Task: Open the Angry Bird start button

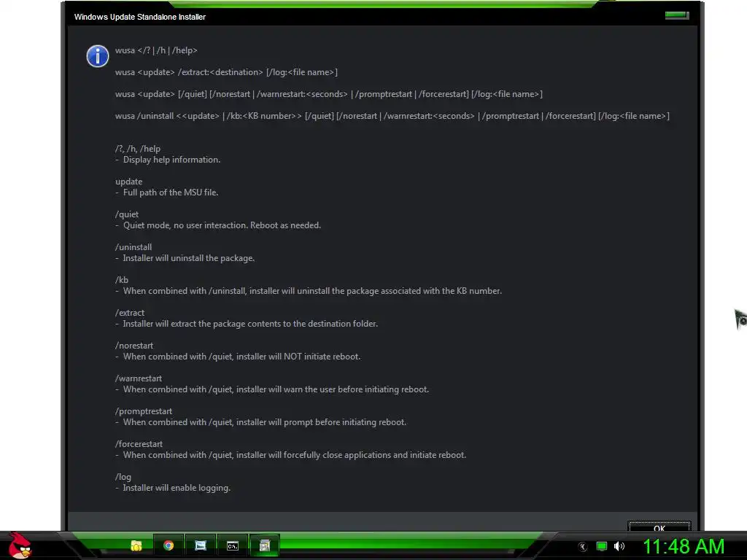Action: click(x=20, y=545)
